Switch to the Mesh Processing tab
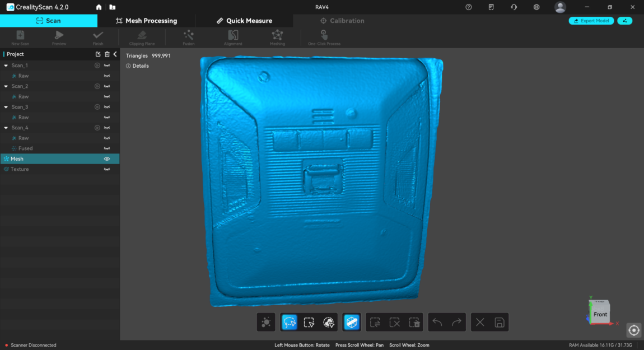The image size is (644, 350). pyautogui.click(x=146, y=21)
